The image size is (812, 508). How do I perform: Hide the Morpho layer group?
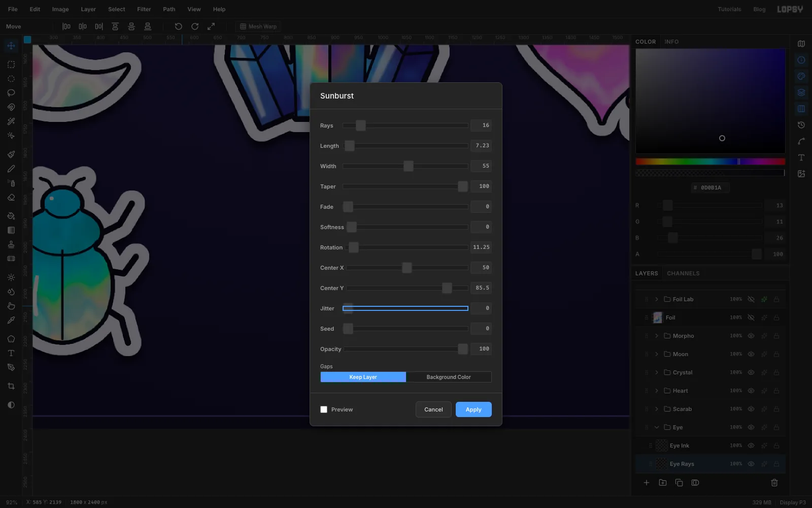[x=751, y=336]
